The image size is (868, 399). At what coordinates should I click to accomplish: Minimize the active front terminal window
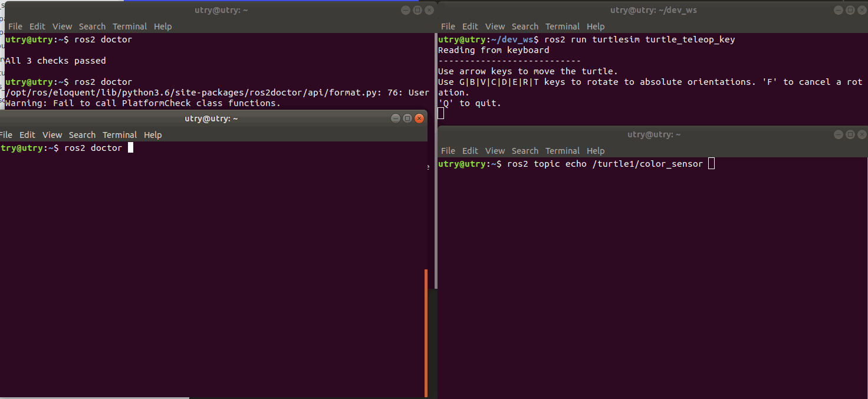(396, 118)
